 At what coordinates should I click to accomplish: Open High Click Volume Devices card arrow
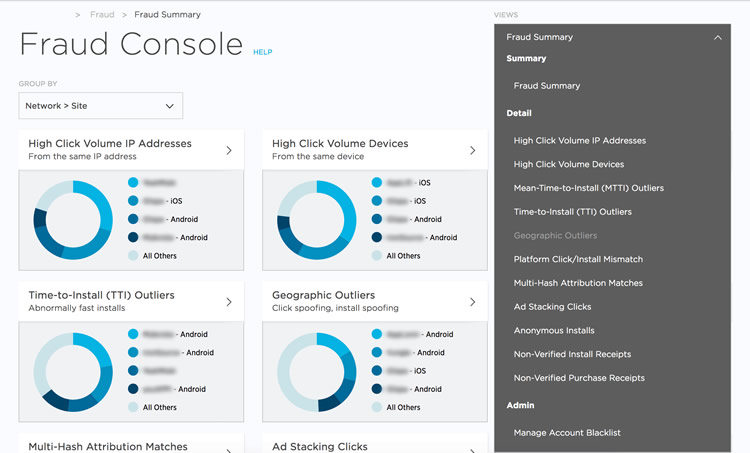tap(473, 151)
